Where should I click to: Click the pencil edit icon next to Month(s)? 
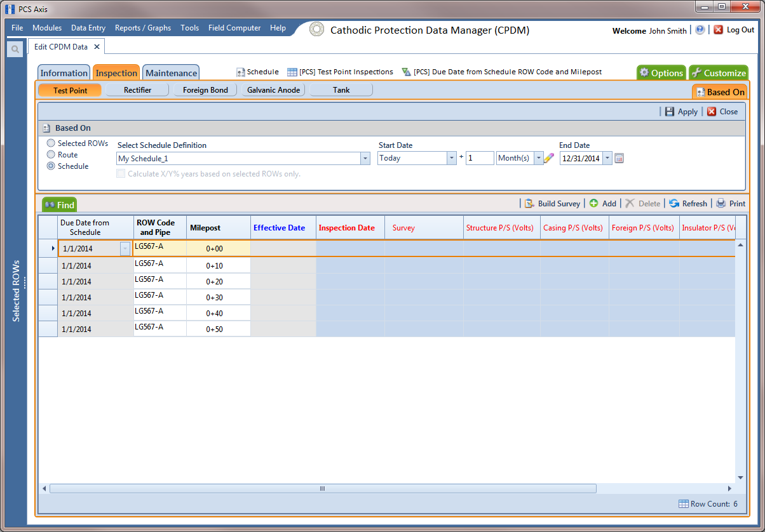(550, 158)
